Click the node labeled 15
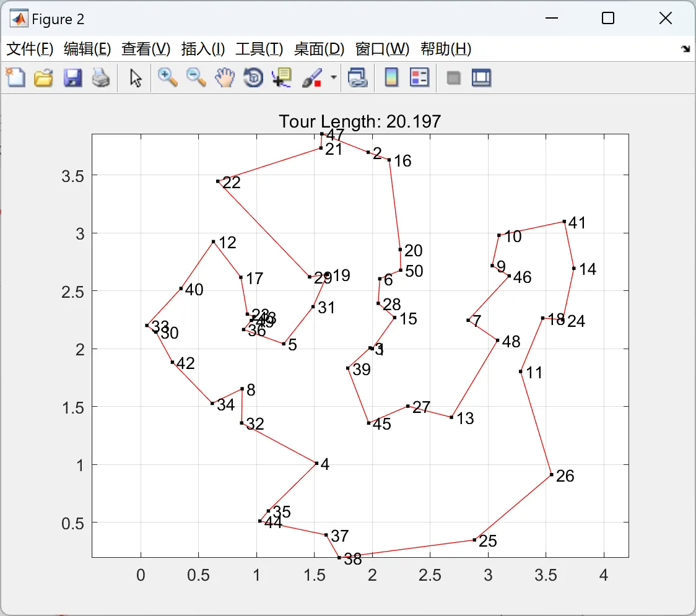Image resolution: width=696 pixels, height=616 pixels. (394, 318)
